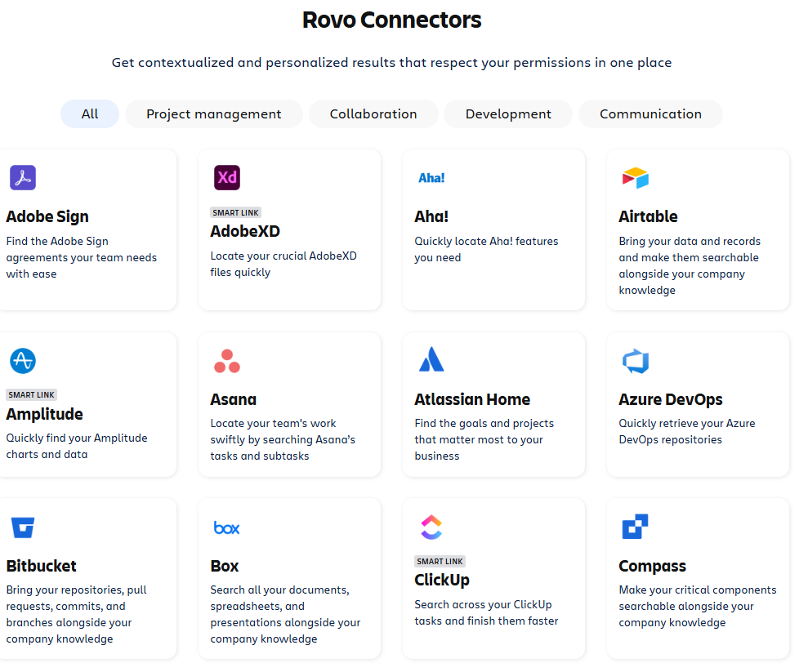Open the Communication filter tab
This screenshot has width=808, height=672.
click(650, 113)
